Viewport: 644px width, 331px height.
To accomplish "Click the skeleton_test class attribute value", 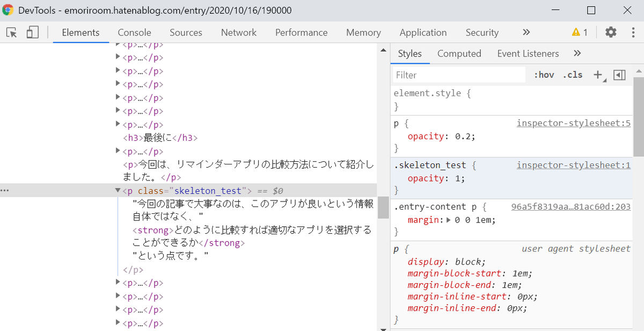I will (208, 190).
